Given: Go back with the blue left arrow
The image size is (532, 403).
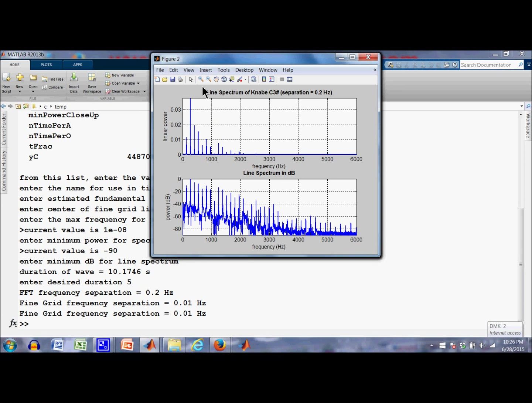Looking at the screenshot, I should (x=3, y=106).
